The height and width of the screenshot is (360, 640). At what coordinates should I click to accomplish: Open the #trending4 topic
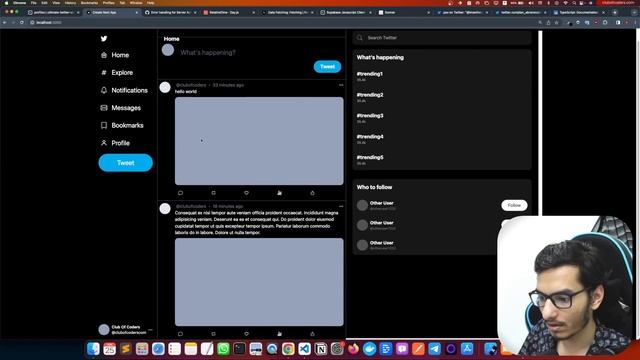[x=370, y=137]
